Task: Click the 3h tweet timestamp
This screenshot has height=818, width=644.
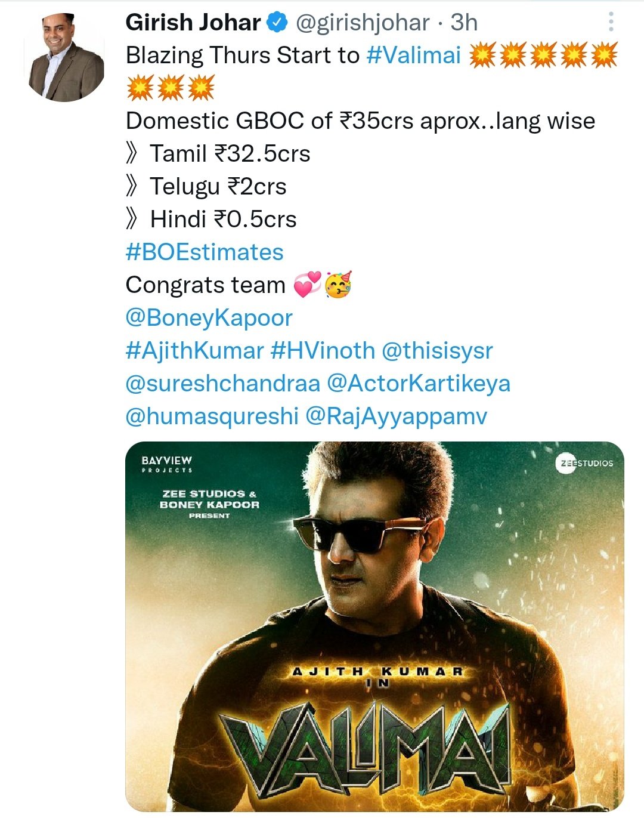Action: (464, 23)
